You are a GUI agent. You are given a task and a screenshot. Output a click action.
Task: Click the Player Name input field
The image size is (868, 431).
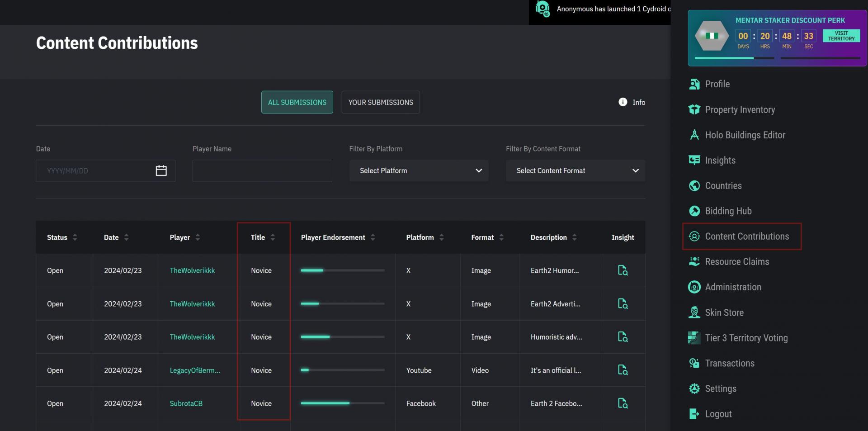pos(262,171)
